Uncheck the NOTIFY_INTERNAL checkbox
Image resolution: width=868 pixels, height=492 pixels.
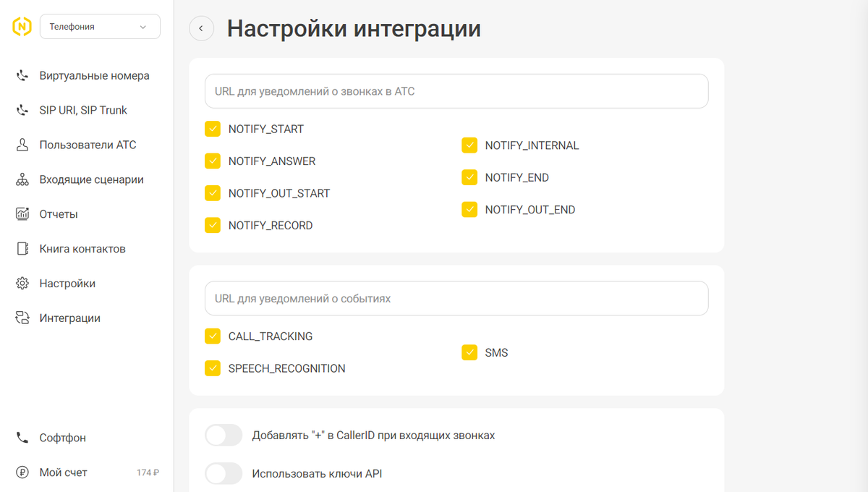[x=469, y=145]
